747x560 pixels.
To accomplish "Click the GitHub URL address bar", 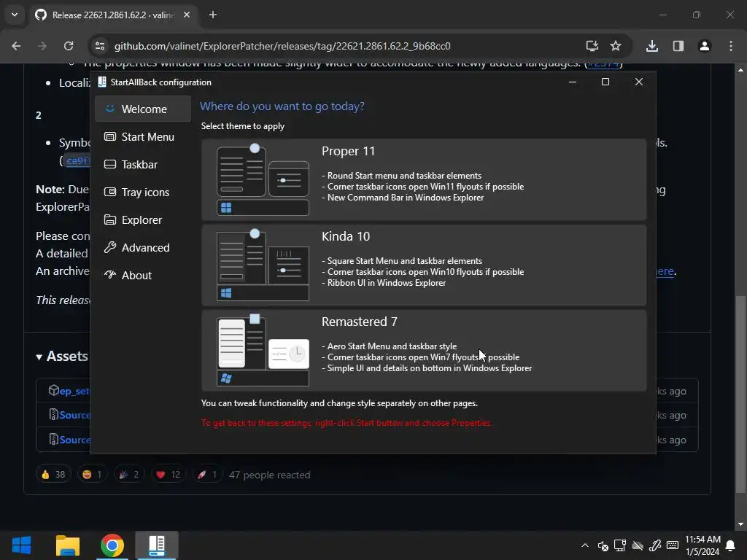I will coord(282,46).
